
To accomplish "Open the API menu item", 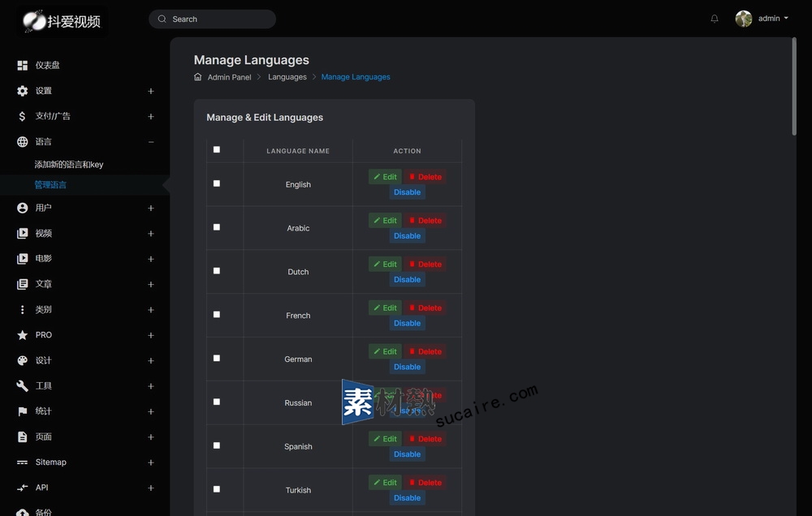I will pos(42,488).
